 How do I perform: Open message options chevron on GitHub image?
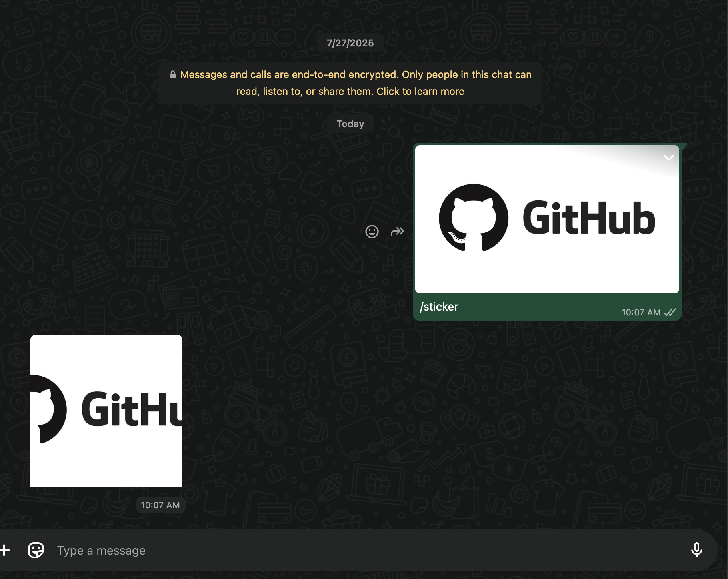click(x=669, y=158)
